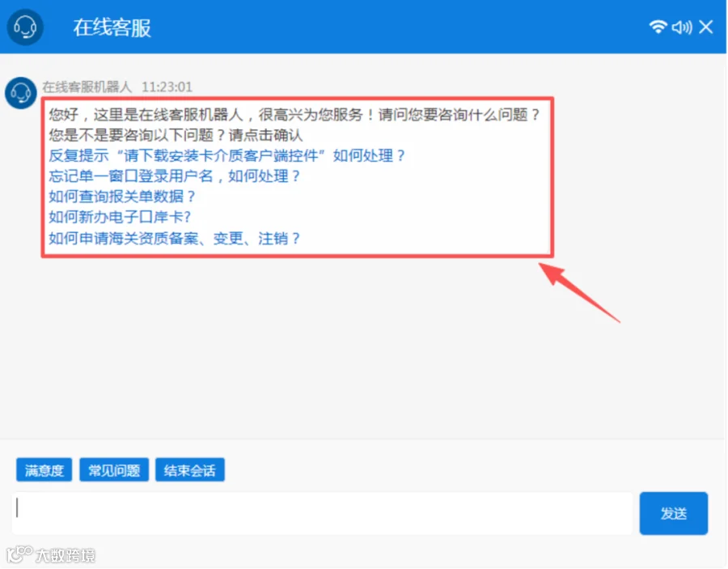Click the robot avatar beside the message
This screenshot has height=569, width=728.
coord(21,93)
